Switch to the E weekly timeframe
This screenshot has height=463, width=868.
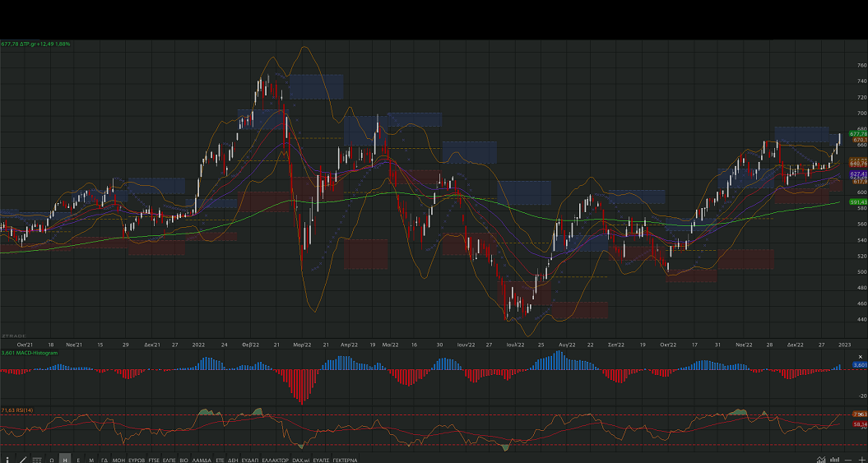[x=78, y=460]
